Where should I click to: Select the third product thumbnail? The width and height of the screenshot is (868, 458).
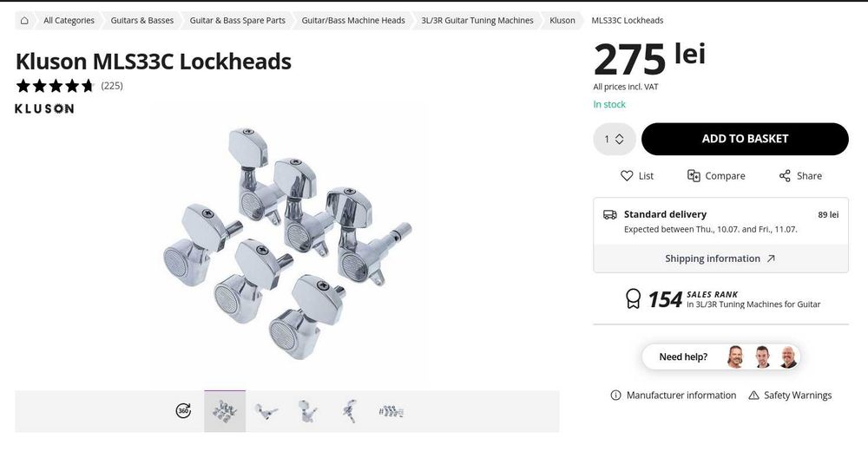(308, 411)
